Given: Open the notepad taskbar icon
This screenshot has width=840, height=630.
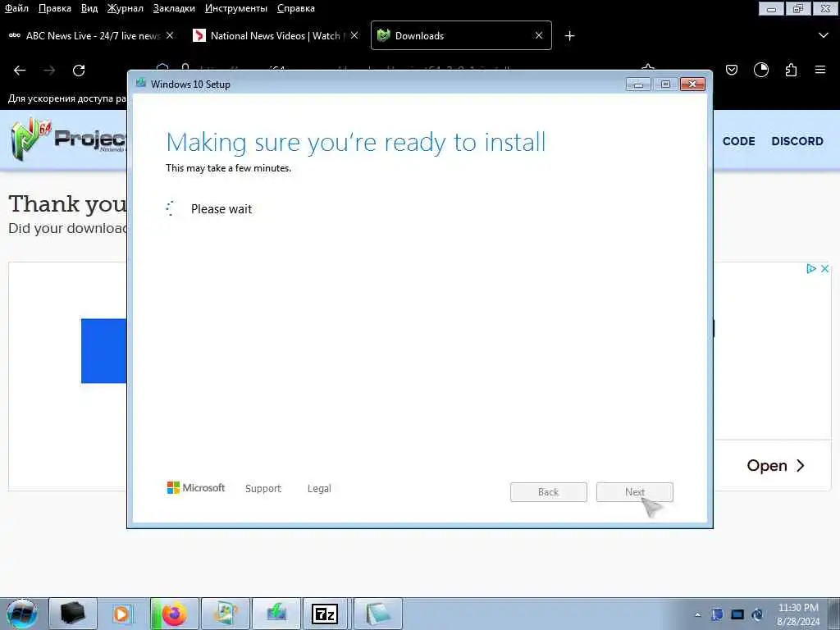Looking at the screenshot, I should coord(377,614).
